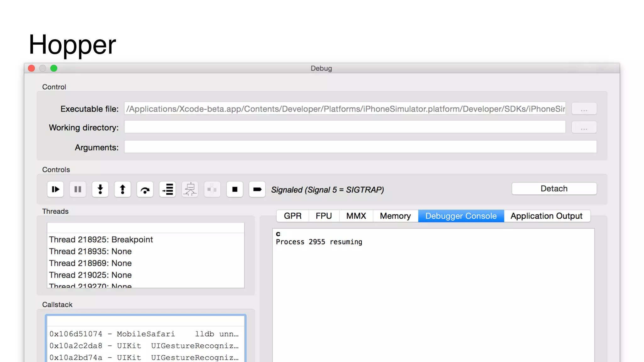
Task: Click the Working directory ellipsis browse button
Action: pos(584,128)
